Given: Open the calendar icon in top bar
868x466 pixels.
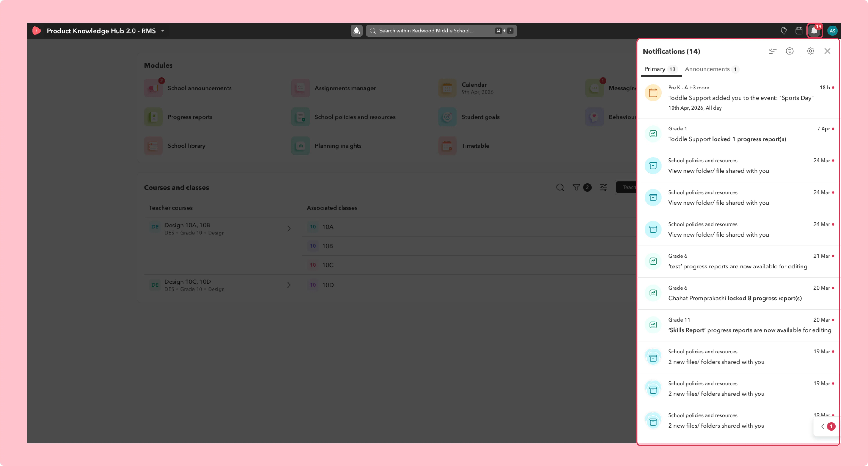Looking at the screenshot, I should (799, 31).
